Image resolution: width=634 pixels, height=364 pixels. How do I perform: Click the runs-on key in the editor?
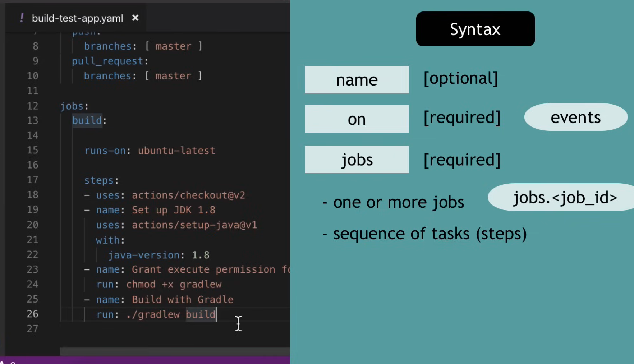pyautogui.click(x=105, y=151)
